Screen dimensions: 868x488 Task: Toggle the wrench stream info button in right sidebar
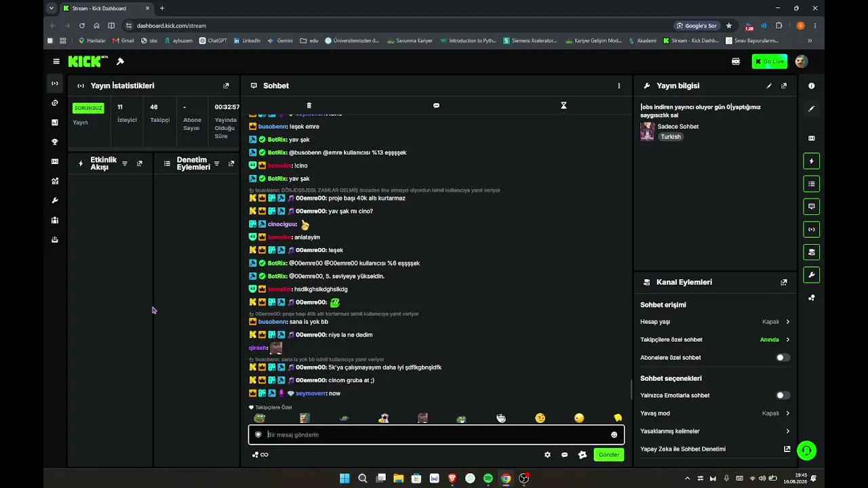(x=812, y=275)
